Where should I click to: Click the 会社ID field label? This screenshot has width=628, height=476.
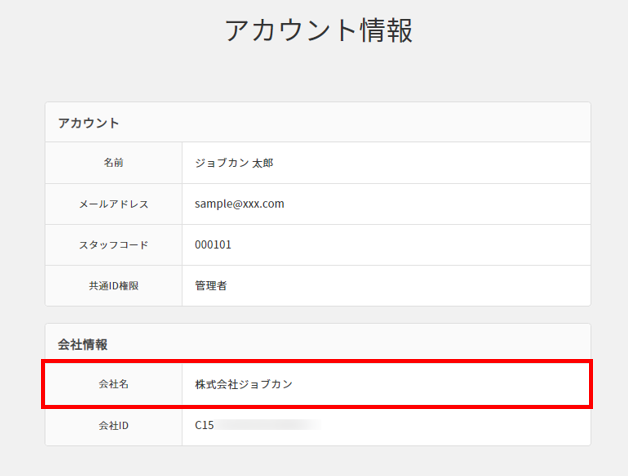click(113, 425)
